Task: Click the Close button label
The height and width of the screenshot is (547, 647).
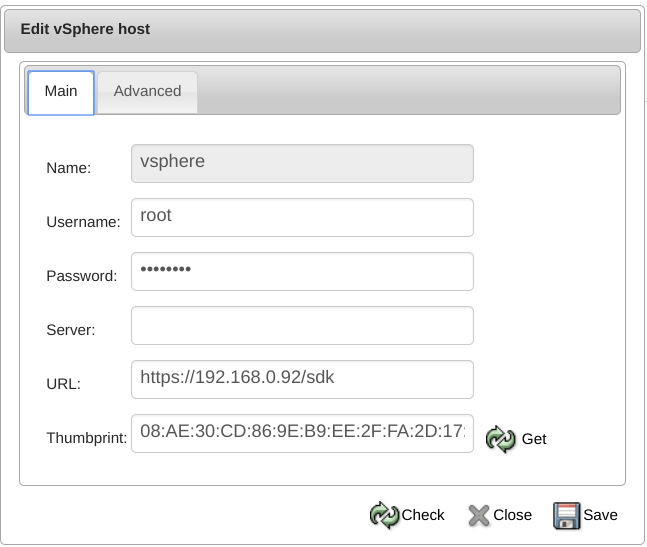Action: pos(512,515)
